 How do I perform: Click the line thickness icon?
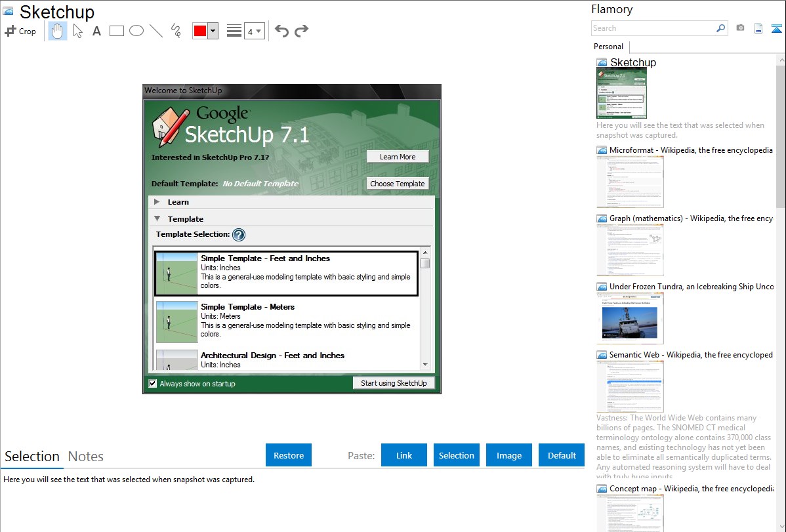(234, 31)
